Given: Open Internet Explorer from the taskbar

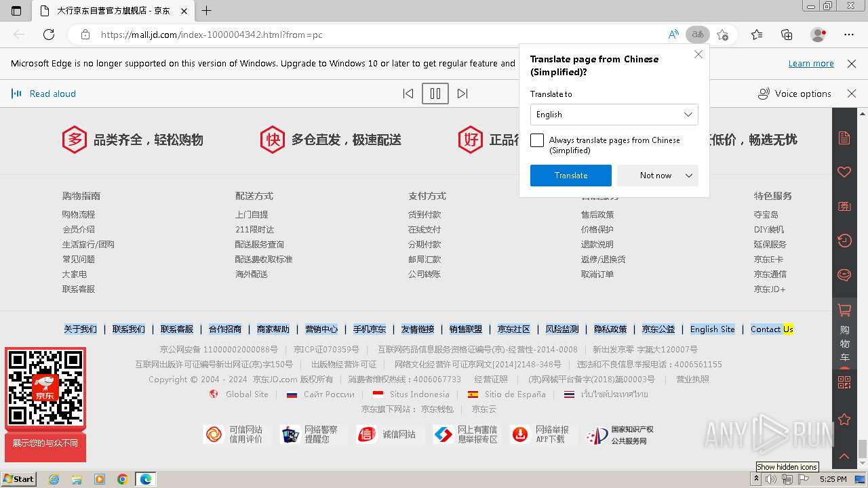Looking at the screenshot, I should click(54, 479).
